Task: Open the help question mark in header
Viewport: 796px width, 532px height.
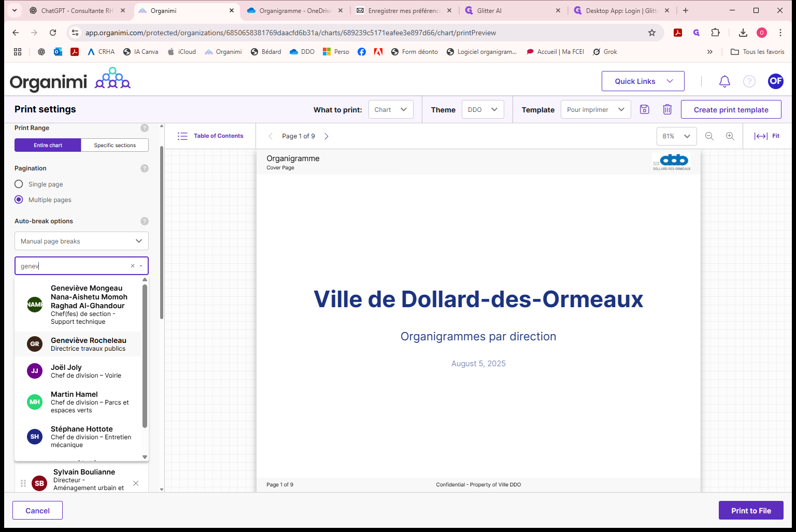Action: pos(749,81)
